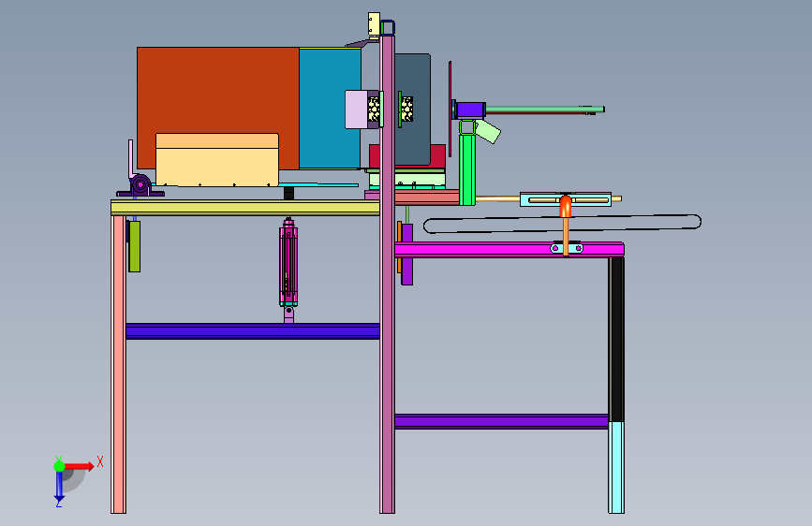
Task: Pick the olive green block below the table's left end
Action: click(135, 246)
